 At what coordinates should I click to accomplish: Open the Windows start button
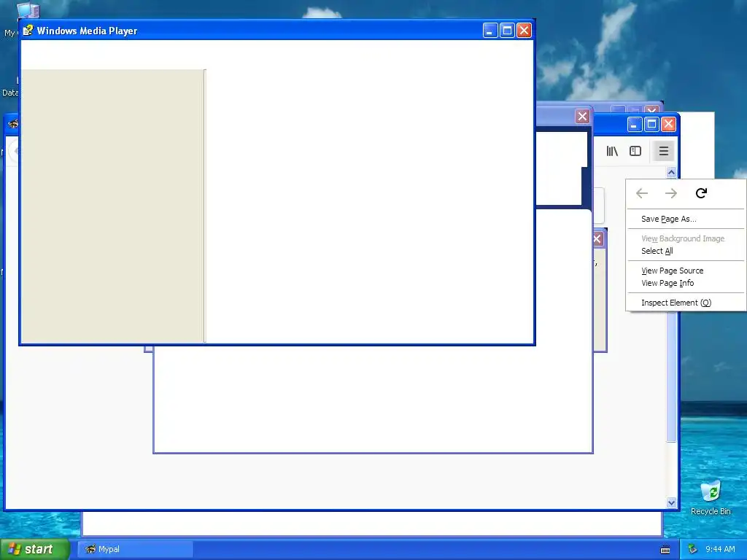[x=35, y=549]
